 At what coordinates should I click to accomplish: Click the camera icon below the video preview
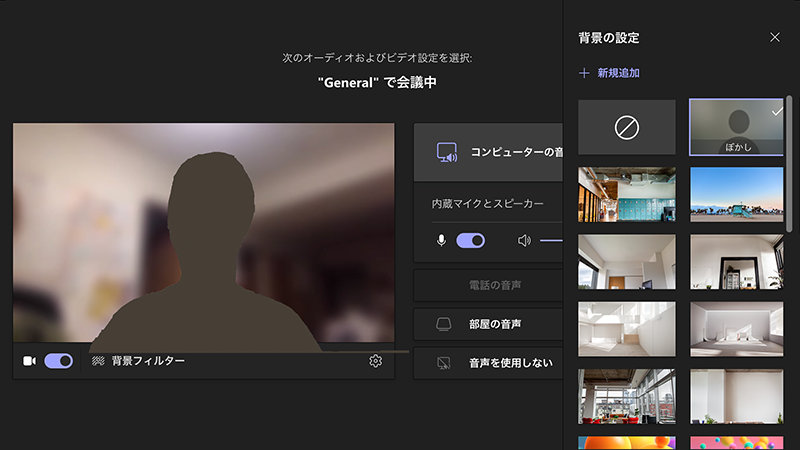30,361
